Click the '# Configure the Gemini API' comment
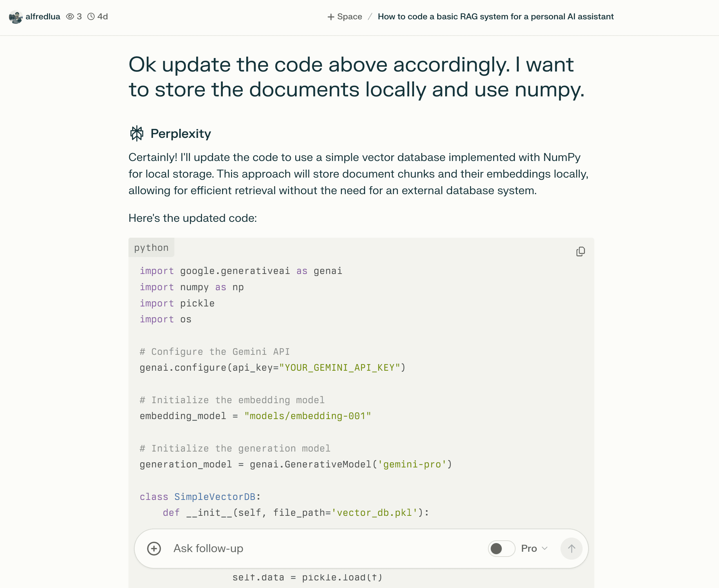 click(215, 352)
